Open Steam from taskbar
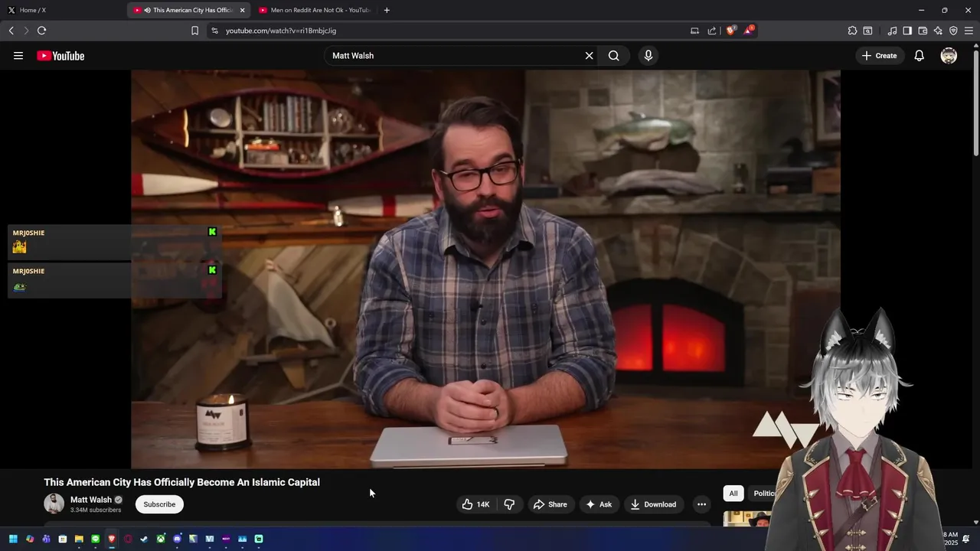 pos(144,539)
